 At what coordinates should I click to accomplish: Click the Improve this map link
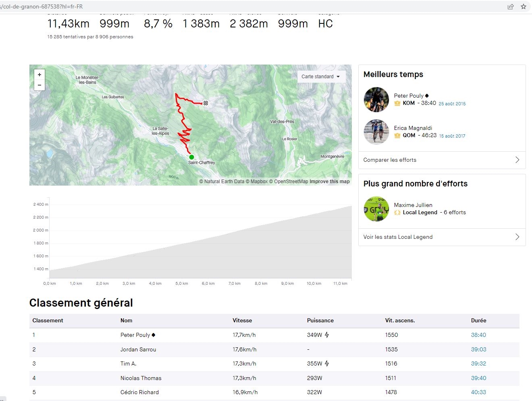[329, 182]
